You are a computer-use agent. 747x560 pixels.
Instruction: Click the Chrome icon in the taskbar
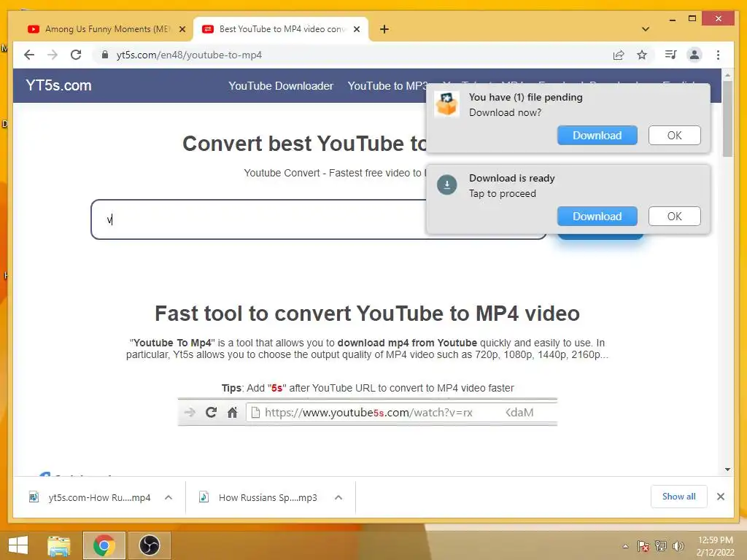pyautogui.click(x=104, y=545)
